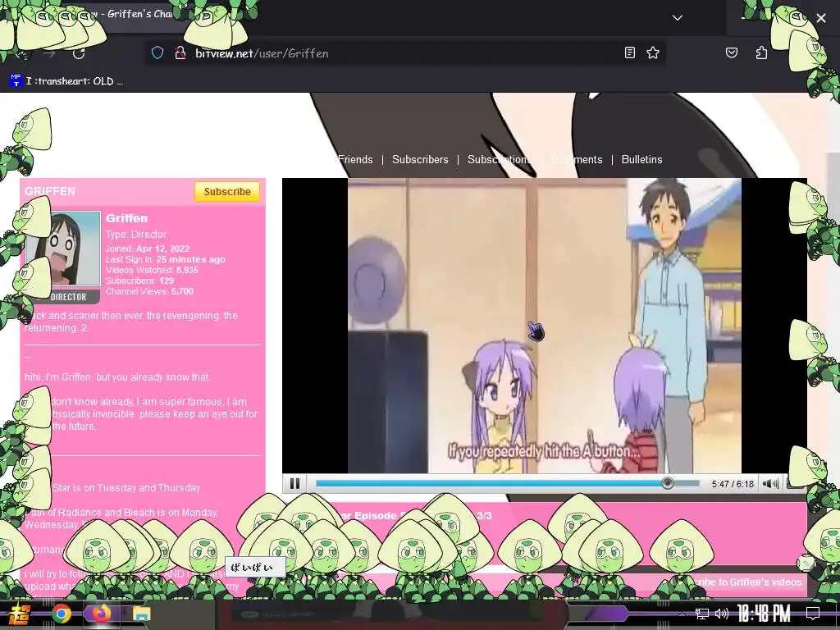Open the Start menu icon on taskbar
The height and width of the screenshot is (630, 840).
point(21,614)
